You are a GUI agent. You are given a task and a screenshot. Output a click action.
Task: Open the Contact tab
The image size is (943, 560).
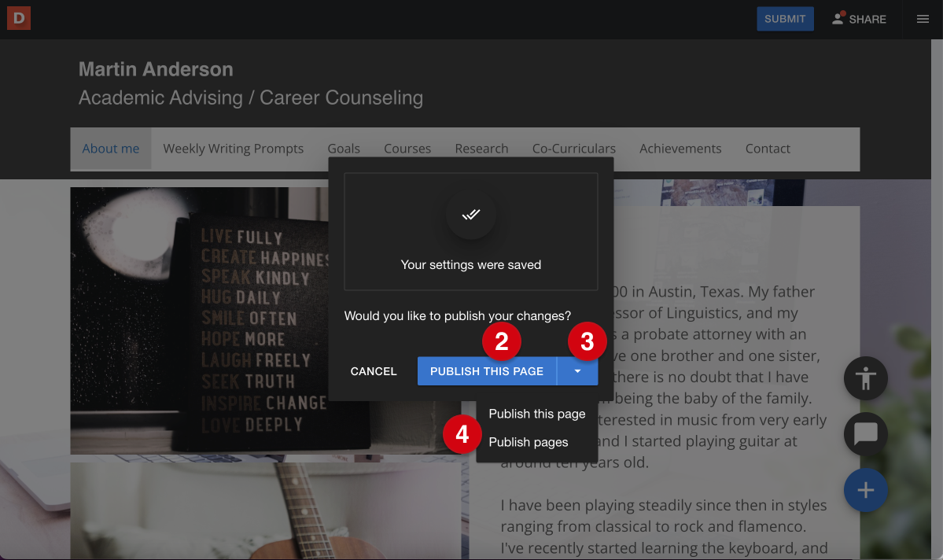[x=768, y=149]
